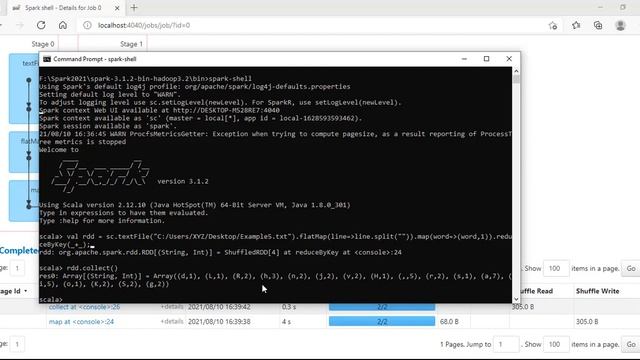Edit the bottom Show items-per-page field
The width and height of the screenshot is (640, 360).
tap(556, 344)
